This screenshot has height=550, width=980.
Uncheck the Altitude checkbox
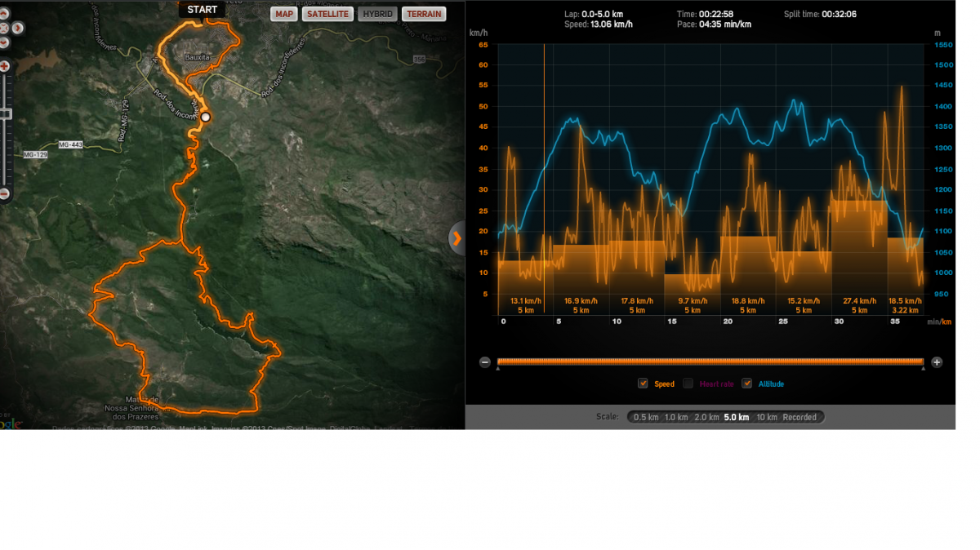coord(746,384)
